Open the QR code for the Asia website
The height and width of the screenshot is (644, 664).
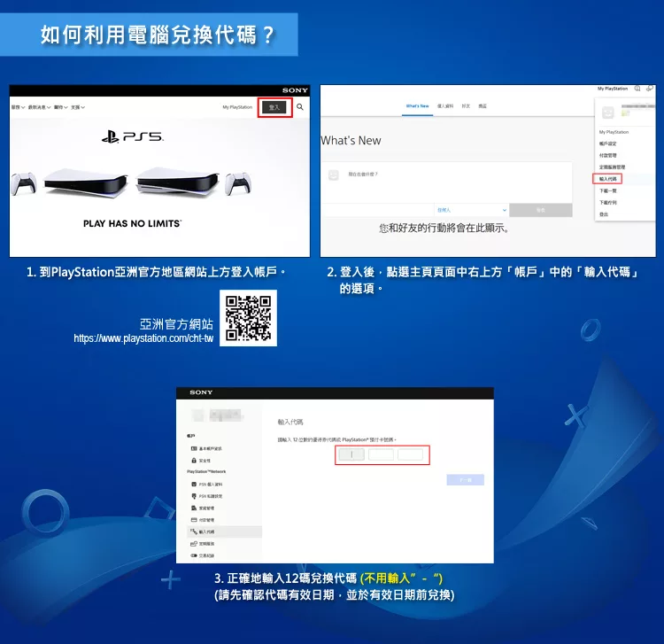248,318
